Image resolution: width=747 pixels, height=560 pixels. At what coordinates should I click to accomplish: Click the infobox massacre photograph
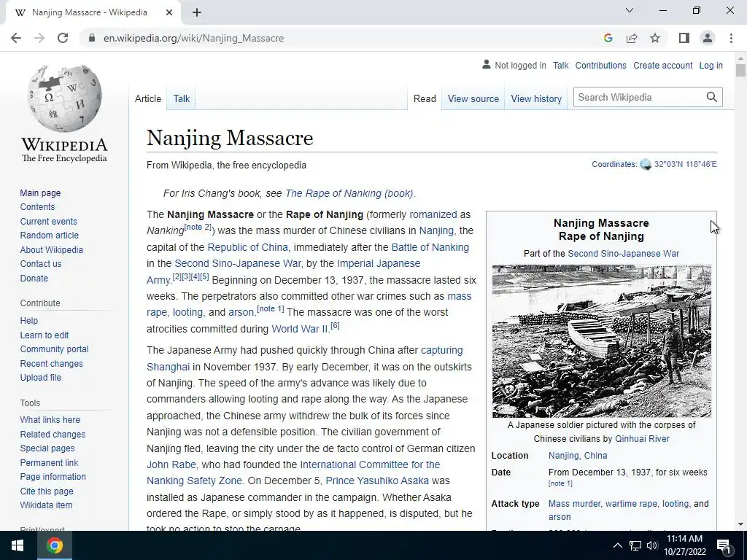tap(601, 341)
